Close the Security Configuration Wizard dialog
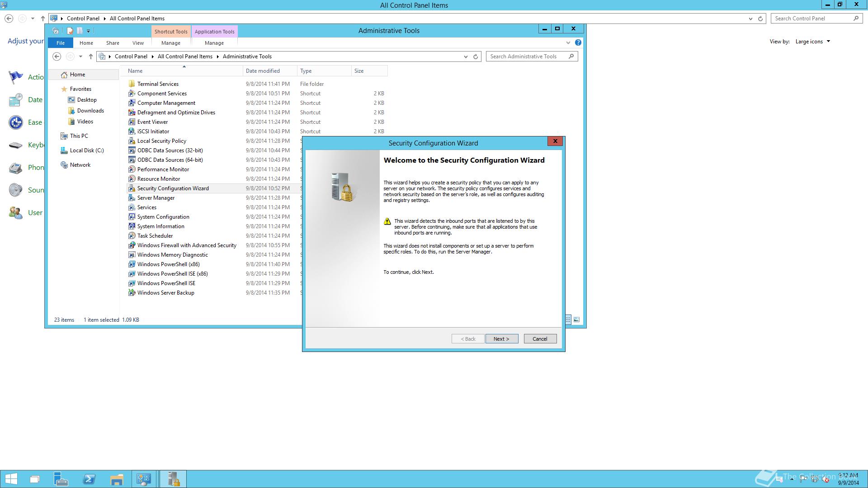This screenshot has height=488, width=868. [555, 141]
